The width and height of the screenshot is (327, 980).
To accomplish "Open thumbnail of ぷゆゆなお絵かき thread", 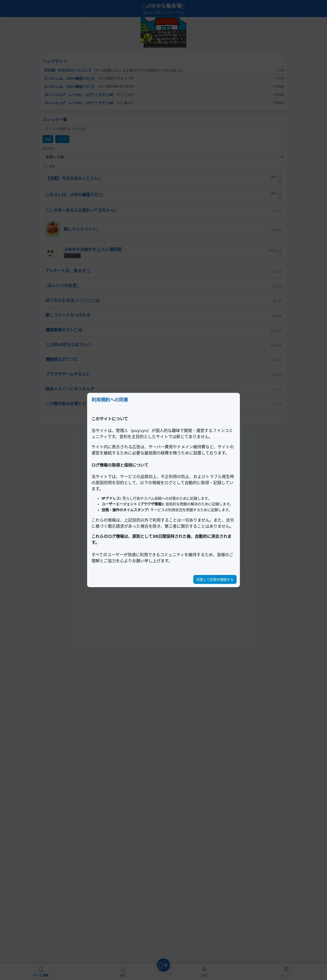I will (x=52, y=252).
